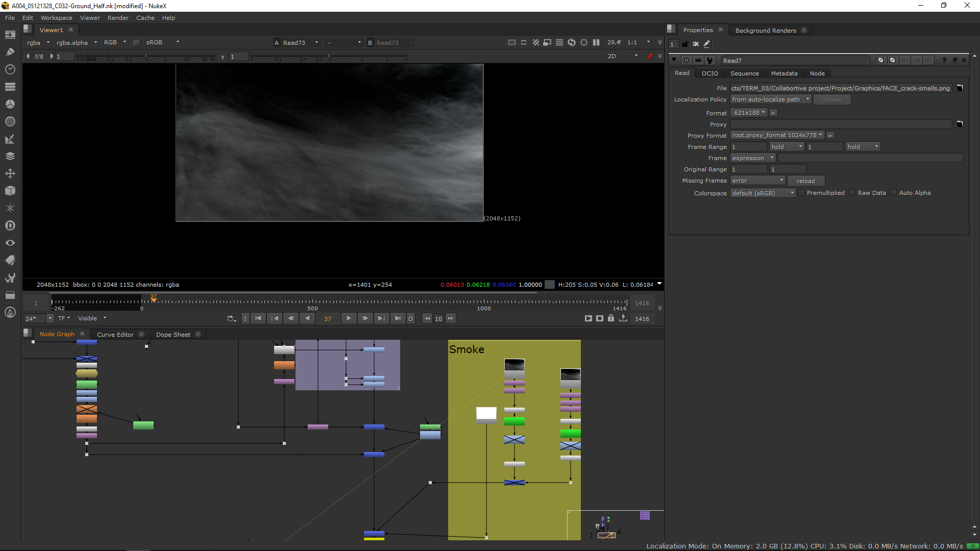Open the Colorspace default (sRGB) dropdown

coord(763,193)
